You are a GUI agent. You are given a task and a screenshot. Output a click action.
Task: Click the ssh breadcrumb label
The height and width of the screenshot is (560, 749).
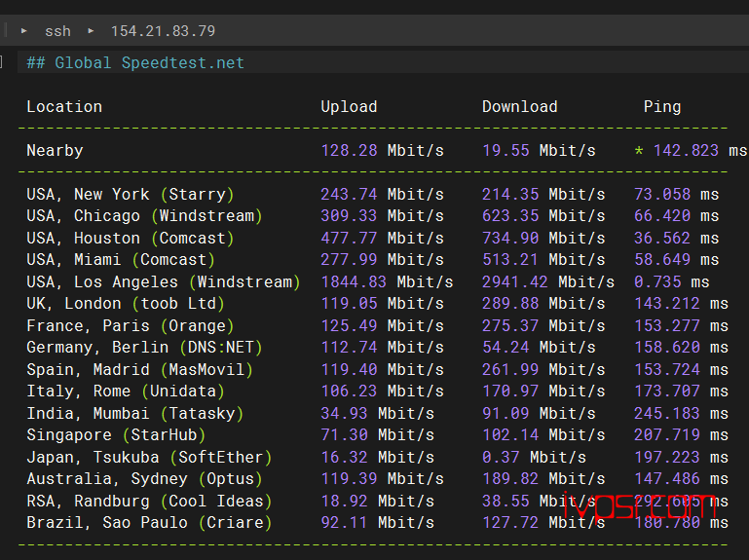[57, 31]
